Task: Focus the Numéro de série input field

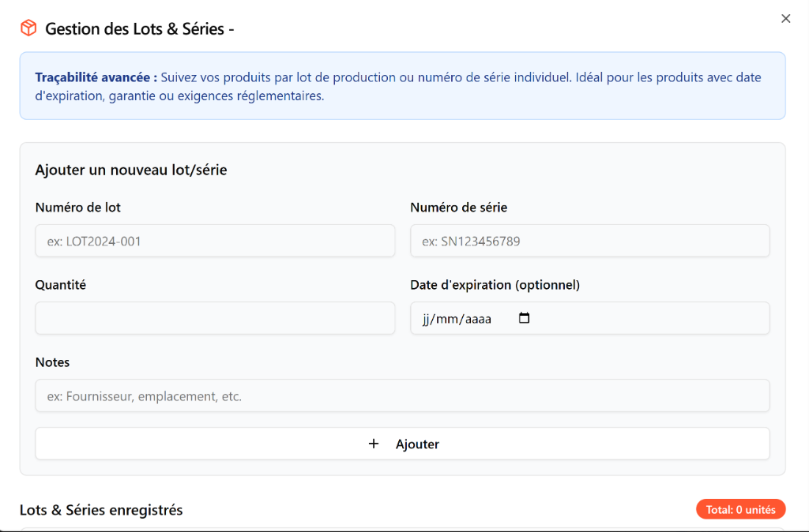Action: (x=589, y=241)
